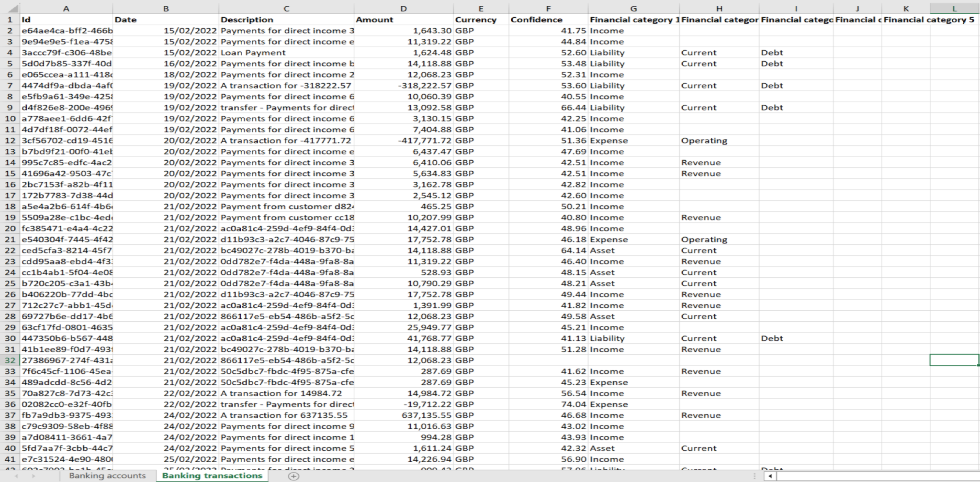Select the Loan Payment description cell
The image size is (980, 482).
286,53
